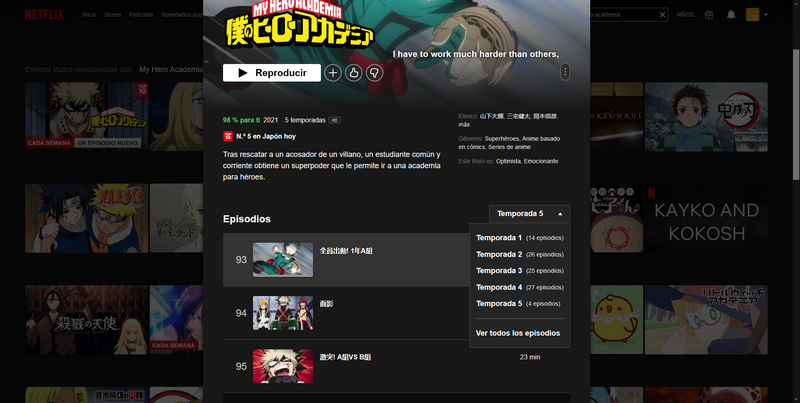The image size is (800, 403).
Task: Open episode 94 thumbnail
Action: [283, 313]
